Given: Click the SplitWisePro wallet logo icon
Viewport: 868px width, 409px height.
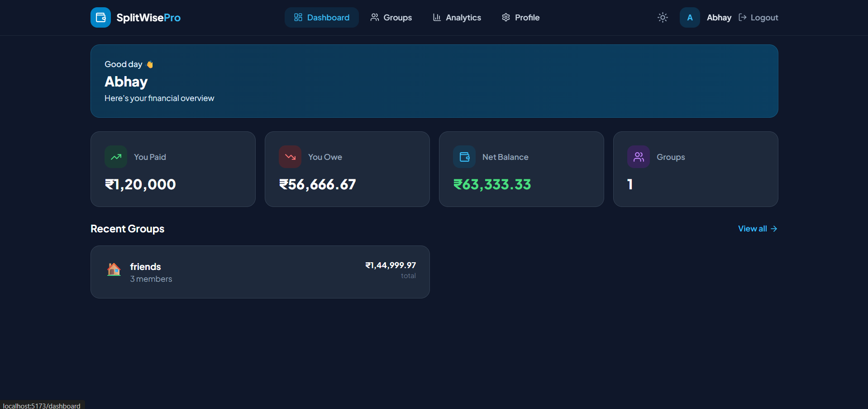Looking at the screenshot, I should [x=100, y=18].
